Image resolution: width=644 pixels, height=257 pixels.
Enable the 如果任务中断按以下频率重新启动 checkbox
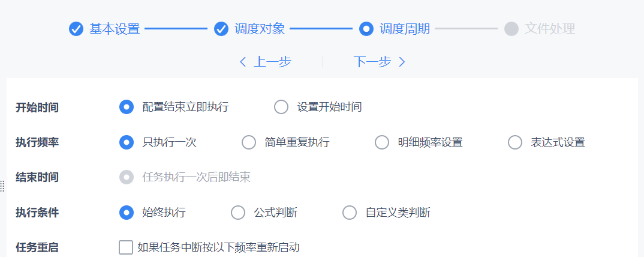coord(126,247)
